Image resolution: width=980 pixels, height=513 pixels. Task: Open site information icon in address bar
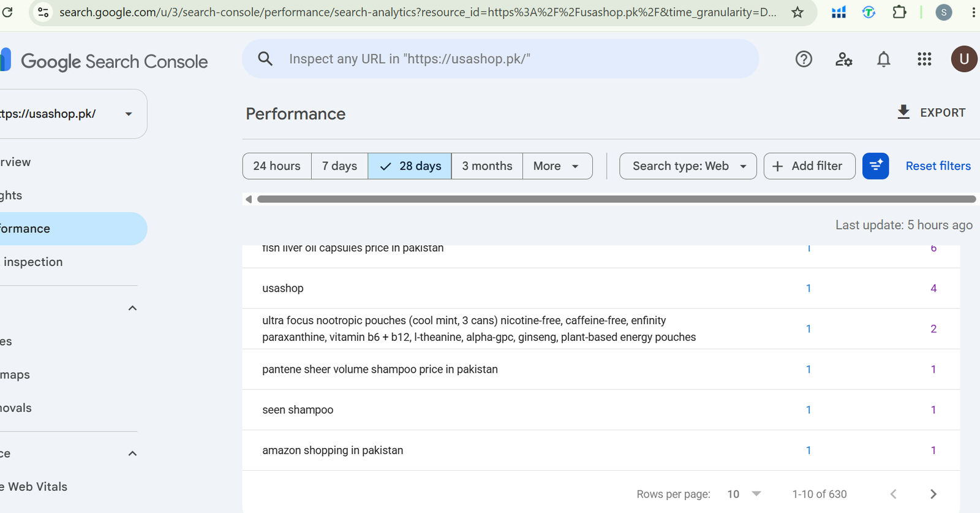pos(43,12)
